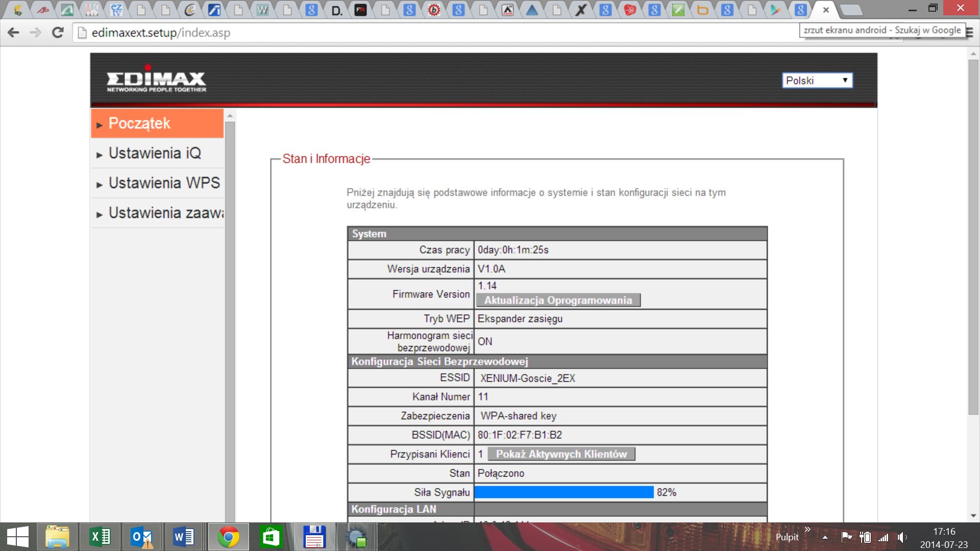Screen dimensions: 980x551
Task: Select the Początek menu item
Action: [139, 123]
